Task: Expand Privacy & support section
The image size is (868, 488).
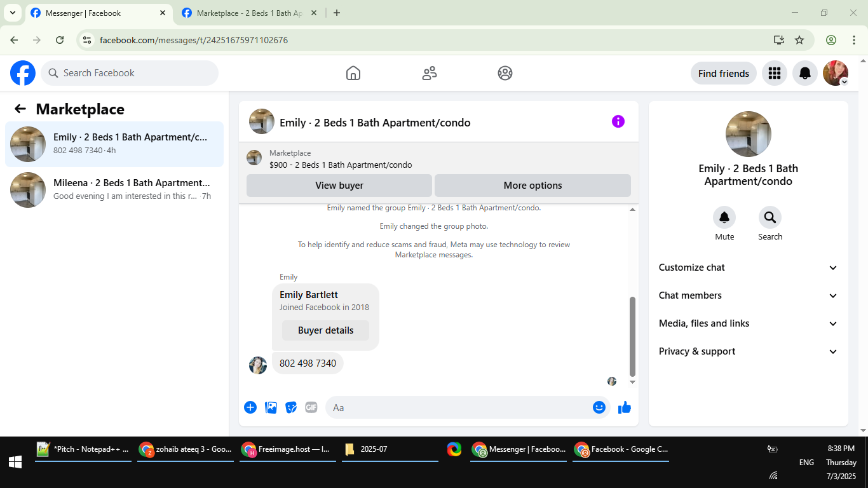Action: pyautogui.click(x=749, y=351)
